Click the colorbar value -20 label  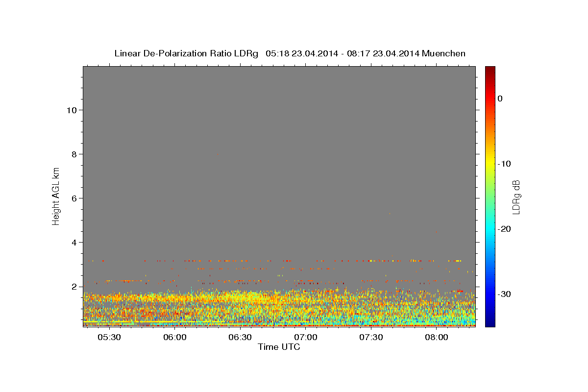point(505,229)
